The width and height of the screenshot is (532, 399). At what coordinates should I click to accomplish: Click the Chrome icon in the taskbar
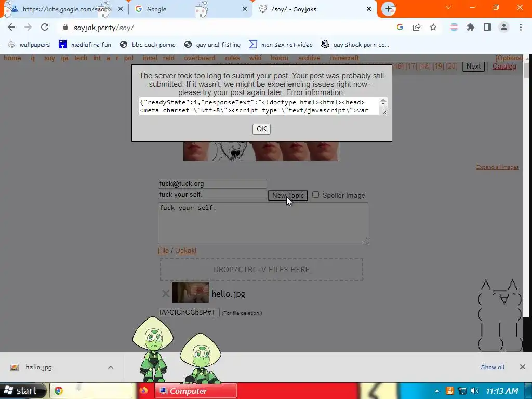click(x=59, y=391)
